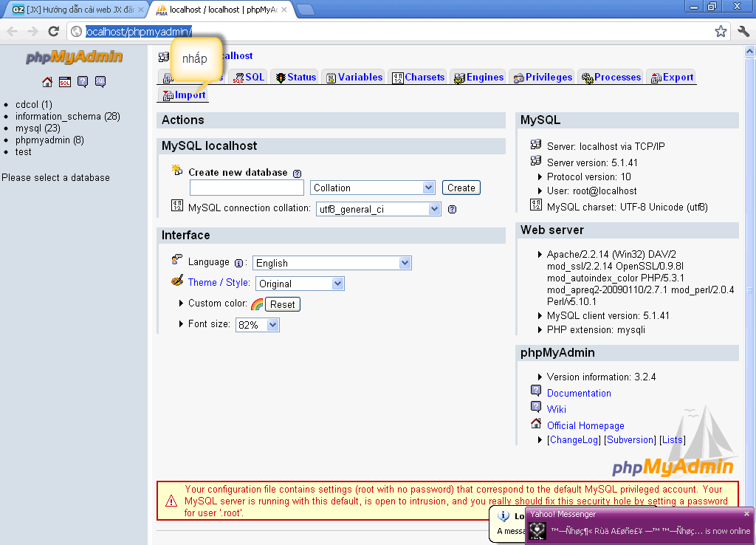
Task: Click the page scrollbar up arrow
Action: coord(750,51)
